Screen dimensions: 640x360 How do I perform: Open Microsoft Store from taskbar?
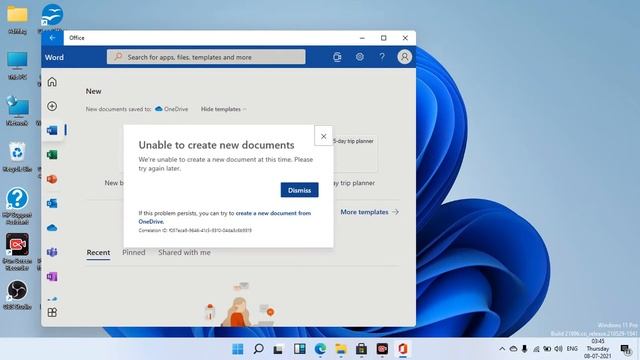coord(361,349)
